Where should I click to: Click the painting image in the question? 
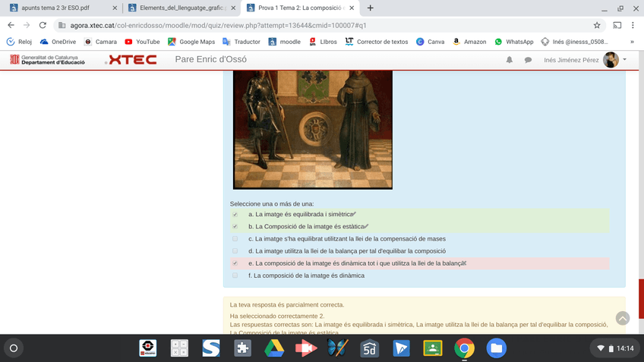313,130
